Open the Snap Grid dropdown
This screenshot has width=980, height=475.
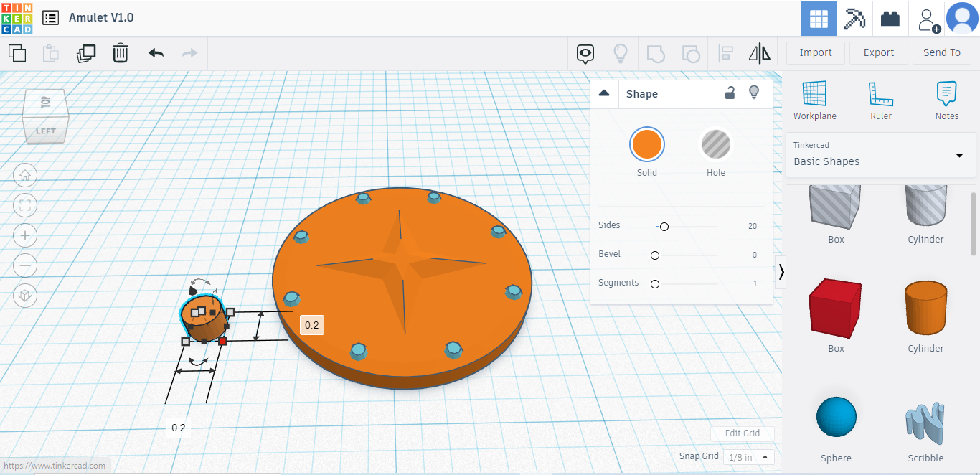(x=748, y=457)
